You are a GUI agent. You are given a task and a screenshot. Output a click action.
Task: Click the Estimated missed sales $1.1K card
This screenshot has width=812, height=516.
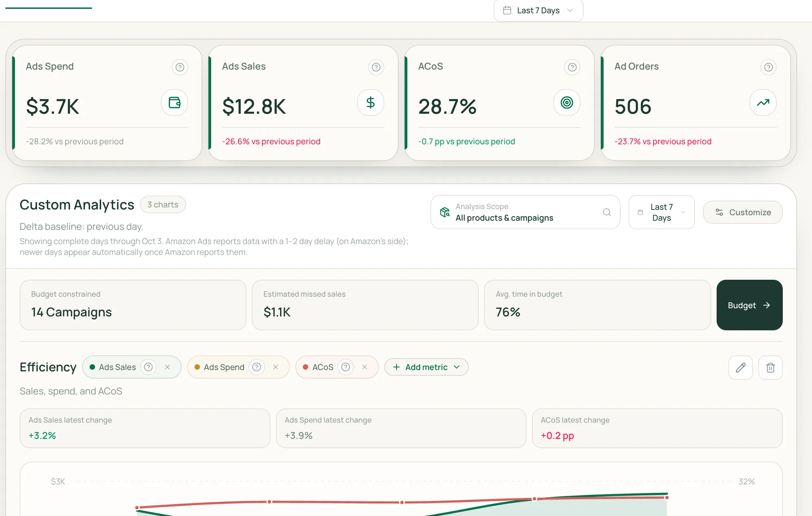(x=365, y=305)
